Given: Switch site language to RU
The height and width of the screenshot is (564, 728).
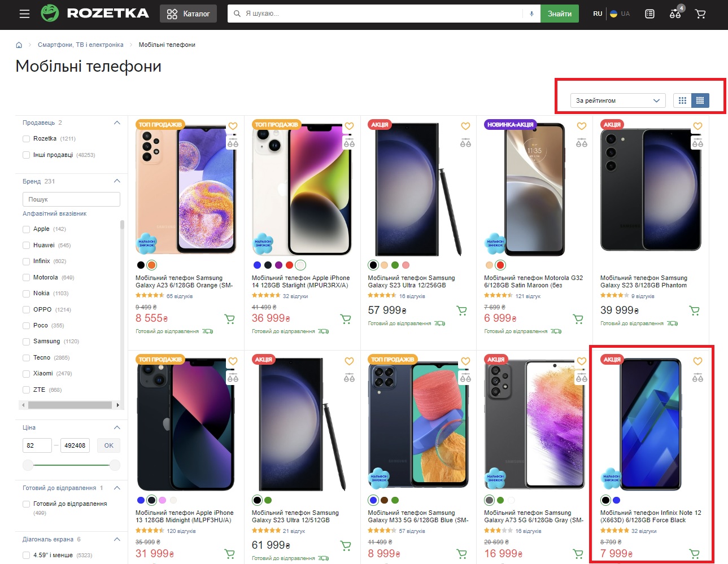Looking at the screenshot, I should pyautogui.click(x=598, y=14).
